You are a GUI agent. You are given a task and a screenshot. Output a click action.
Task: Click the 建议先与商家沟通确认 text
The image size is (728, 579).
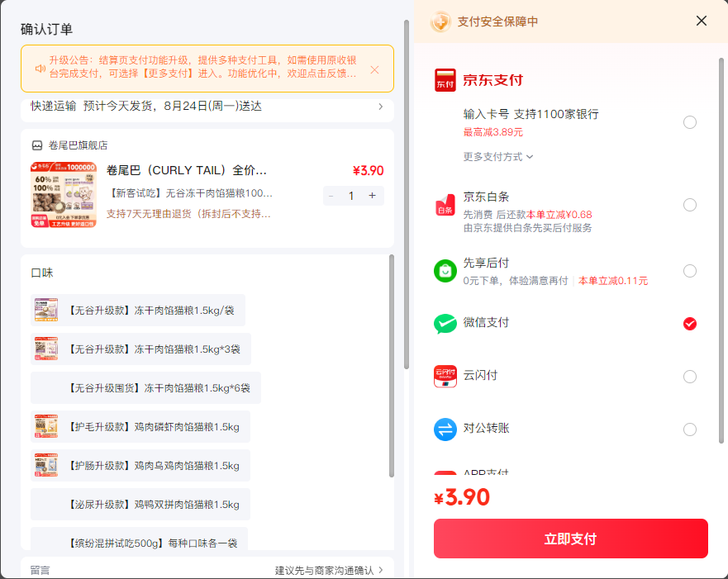[x=324, y=570]
